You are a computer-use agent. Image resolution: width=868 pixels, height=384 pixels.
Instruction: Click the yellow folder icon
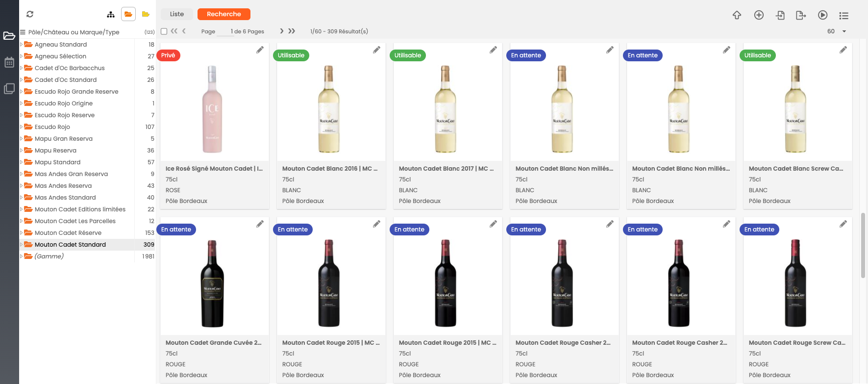pos(146,14)
